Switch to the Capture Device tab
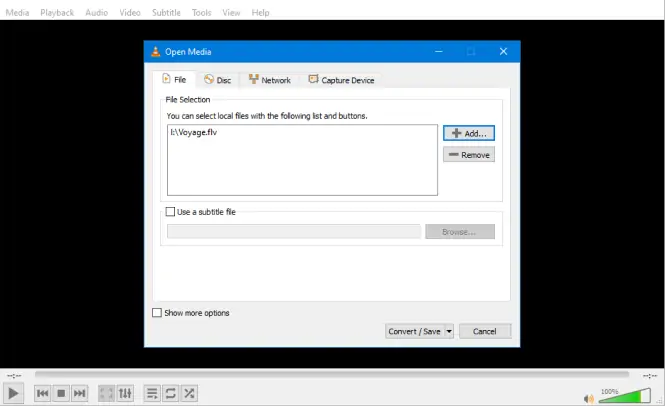This screenshot has width=665, height=406. click(x=342, y=80)
